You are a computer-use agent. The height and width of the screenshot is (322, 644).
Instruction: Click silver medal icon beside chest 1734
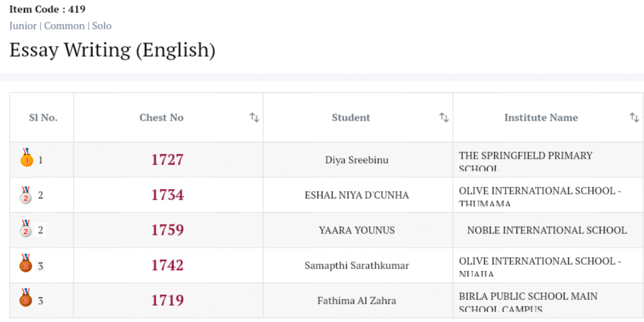click(26, 194)
